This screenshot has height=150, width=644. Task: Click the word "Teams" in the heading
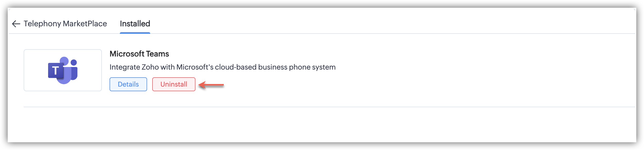(x=157, y=54)
